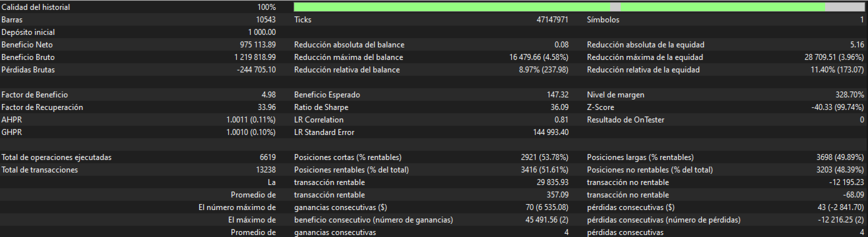Click the Factor de Recuperación value 33.96
The image size is (868, 237).
(266, 107)
